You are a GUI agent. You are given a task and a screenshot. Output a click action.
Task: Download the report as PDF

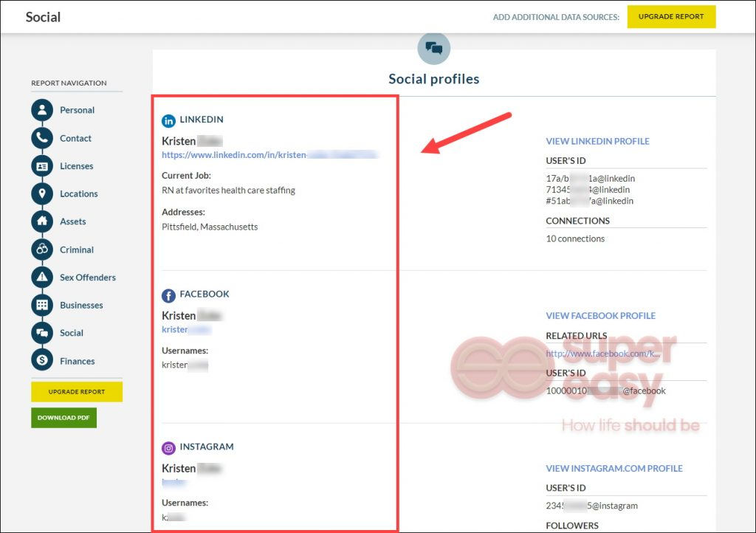coord(63,418)
